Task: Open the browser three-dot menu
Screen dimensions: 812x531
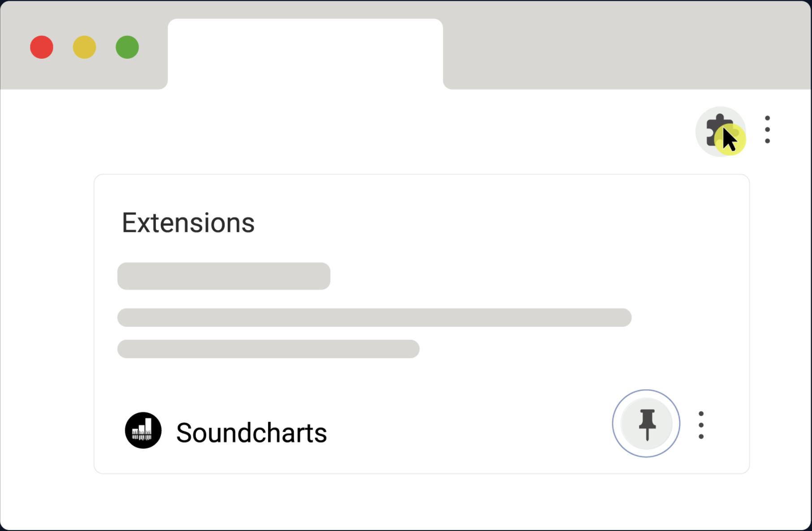Action: (767, 130)
